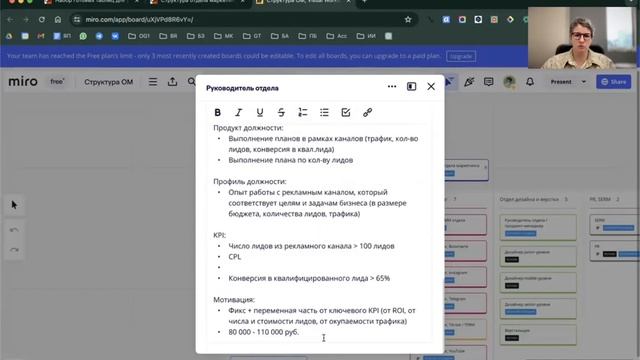Switch to the second browser tab
Image resolution: width=640 pixels, height=360 pixels.
(197, 2)
